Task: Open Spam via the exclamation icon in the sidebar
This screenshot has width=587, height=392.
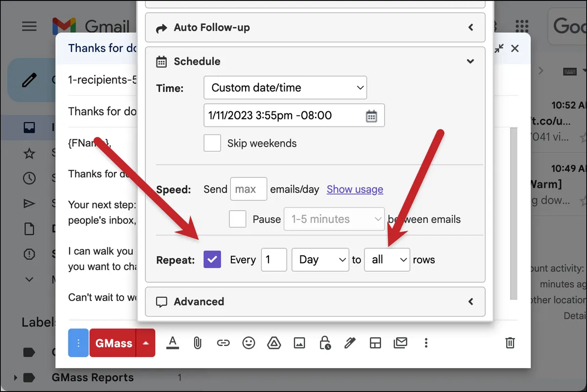Action: tap(29, 254)
